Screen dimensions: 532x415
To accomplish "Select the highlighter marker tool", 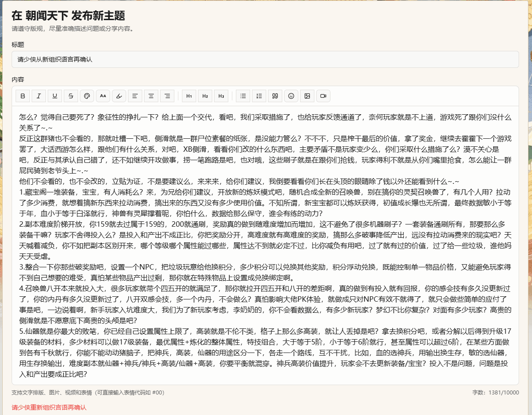I will (119, 96).
